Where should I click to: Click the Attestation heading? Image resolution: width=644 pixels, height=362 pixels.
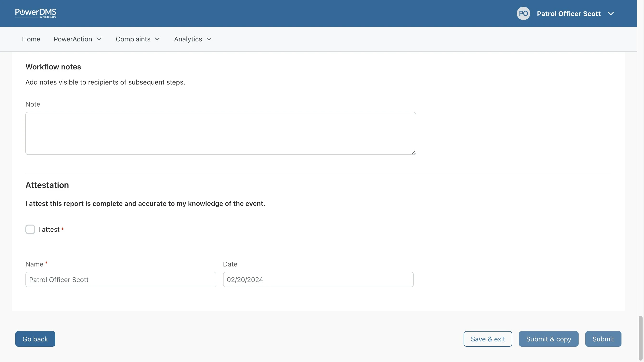47,185
